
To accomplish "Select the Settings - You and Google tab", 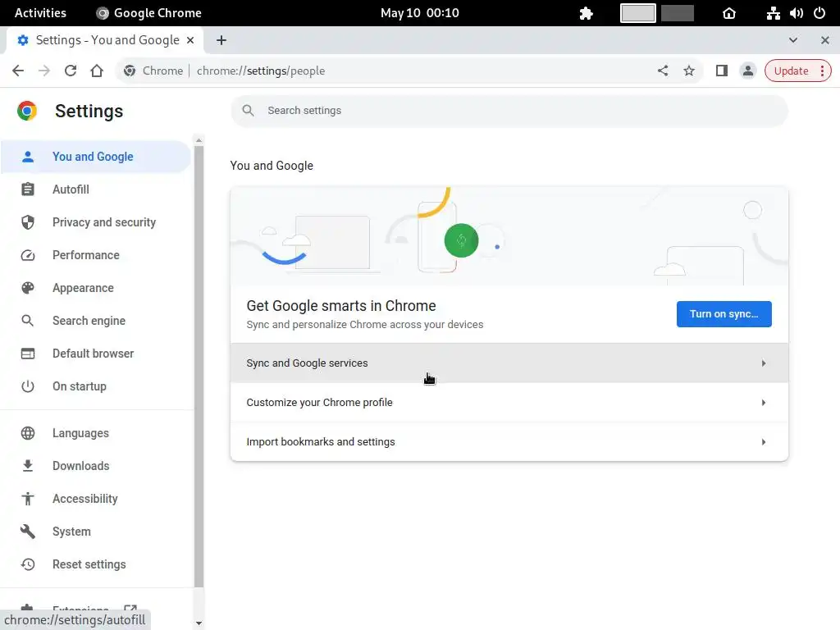I will click(x=104, y=40).
